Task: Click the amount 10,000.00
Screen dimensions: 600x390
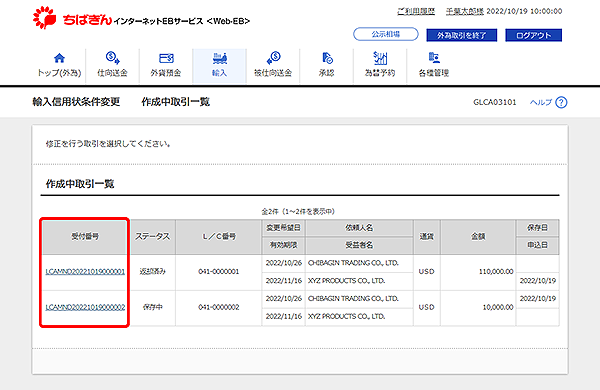Action: 498,307
